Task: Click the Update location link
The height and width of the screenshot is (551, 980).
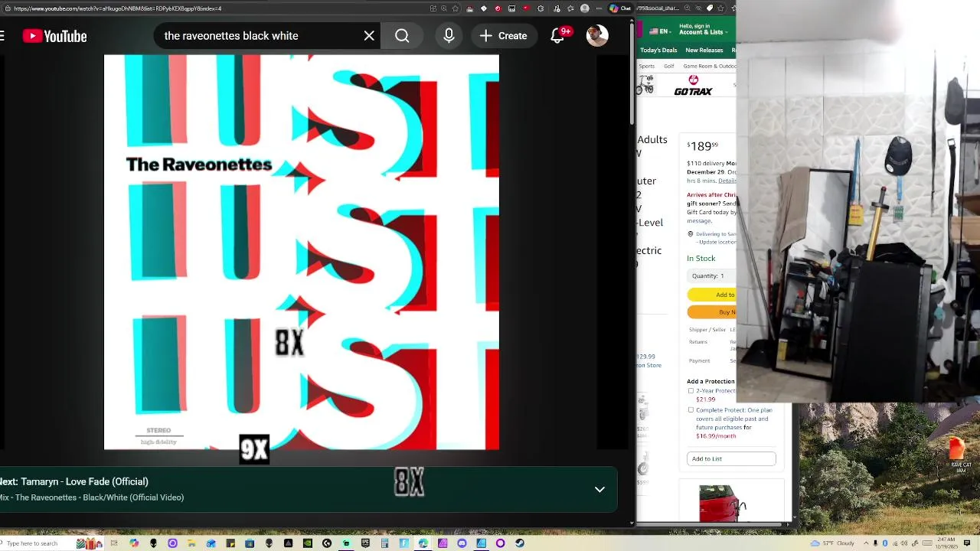Action: coord(716,242)
